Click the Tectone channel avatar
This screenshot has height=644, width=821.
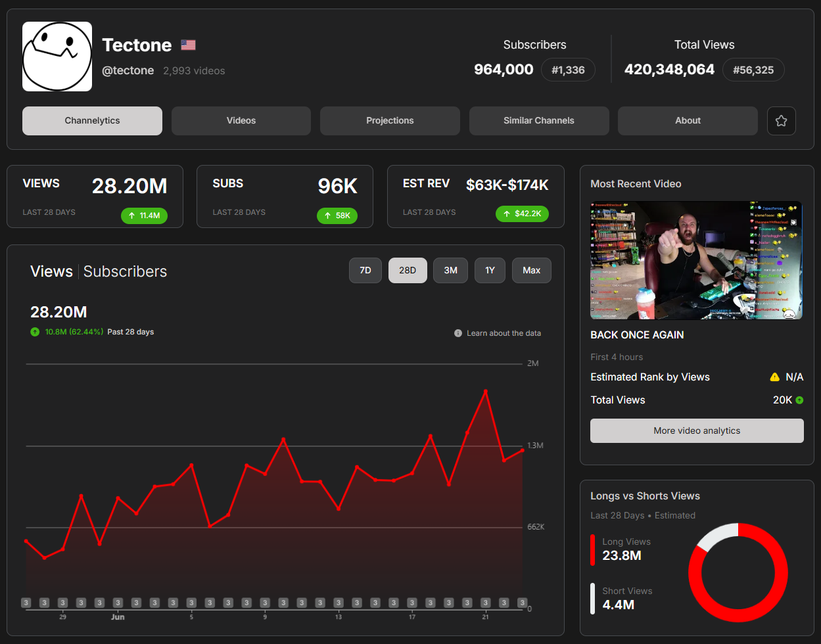[57, 57]
